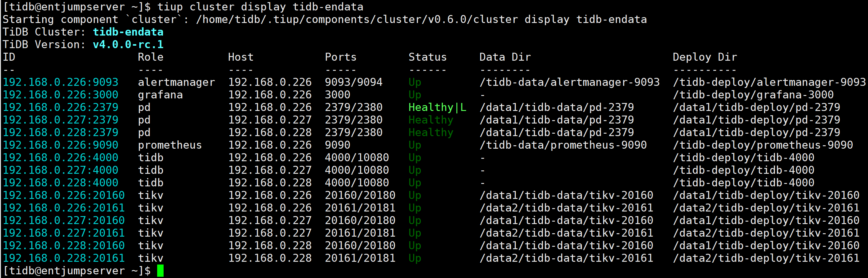Click the Ports column header
Screen dimensions: 868x278
point(341,57)
